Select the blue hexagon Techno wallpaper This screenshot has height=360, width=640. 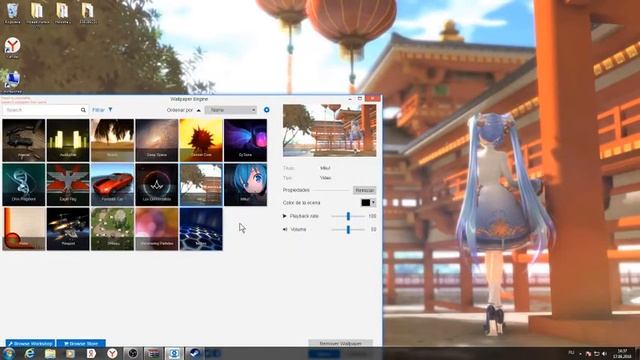tap(201, 229)
